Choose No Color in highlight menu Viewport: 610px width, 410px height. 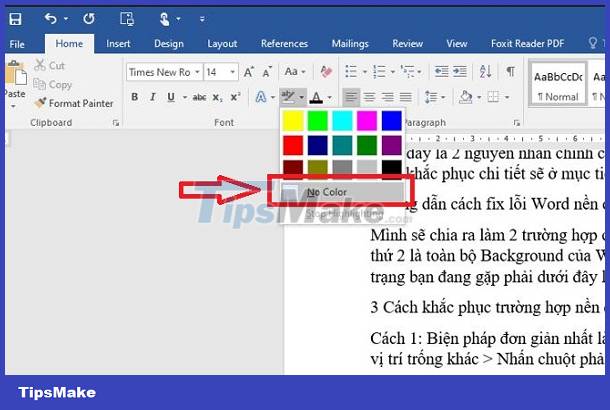pos(342,192)
